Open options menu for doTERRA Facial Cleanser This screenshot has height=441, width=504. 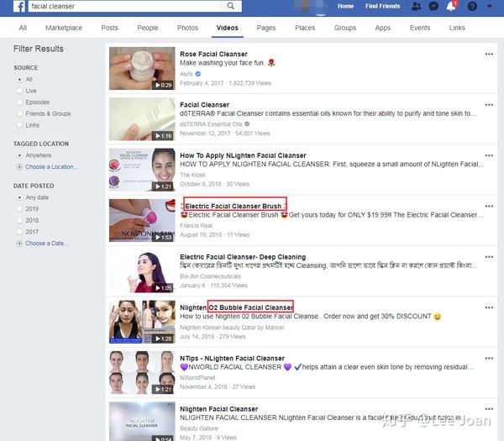tap(489, 105)
